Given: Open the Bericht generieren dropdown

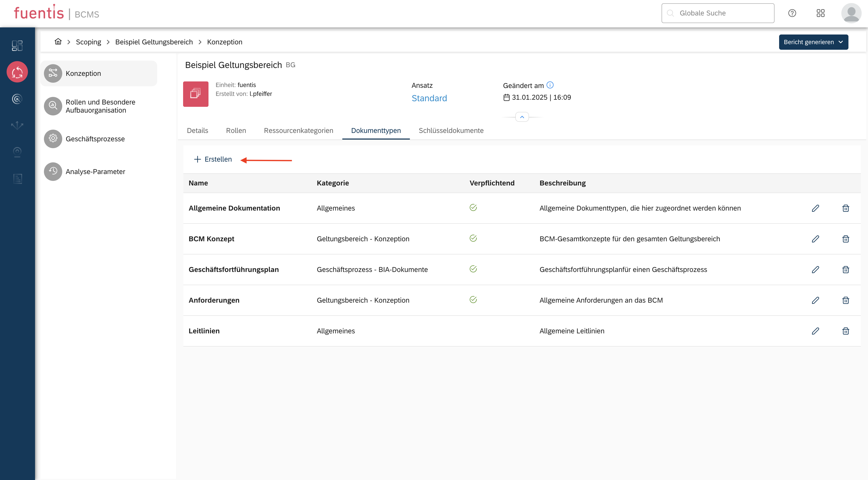Looking at the screenshot, I should pyautogui.click(x=813, y=42).
